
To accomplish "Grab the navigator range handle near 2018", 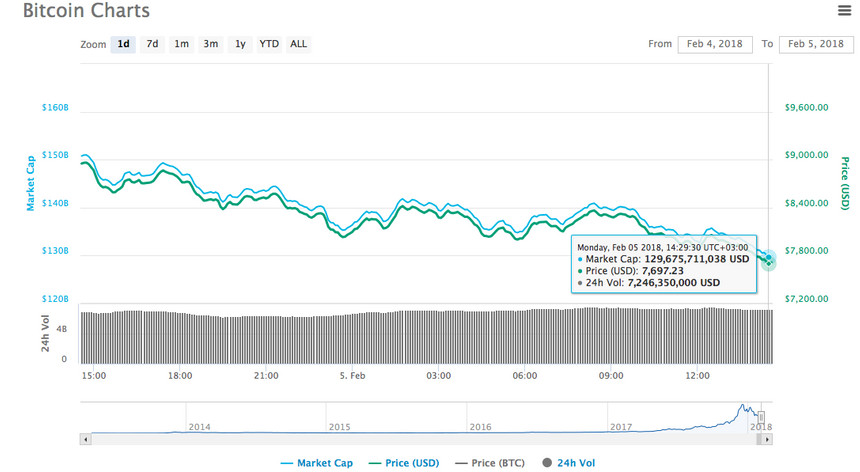I will (761, 418).
